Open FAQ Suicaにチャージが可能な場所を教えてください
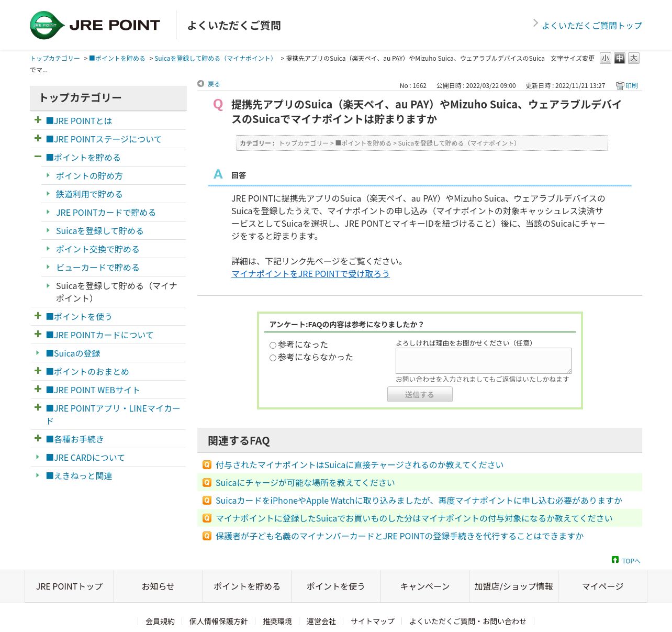Viewport: 672px width, 632px height. coord(305,482)
